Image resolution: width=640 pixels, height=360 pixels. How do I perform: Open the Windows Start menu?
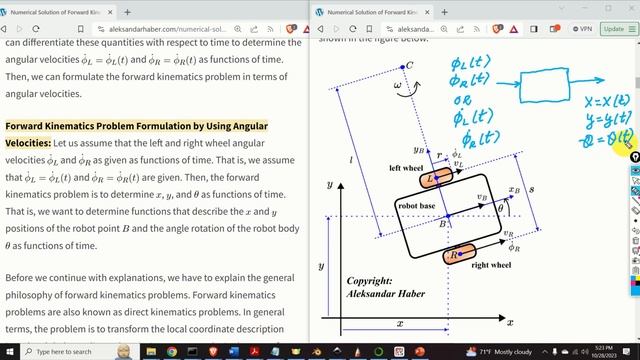(x=9, y=351)
